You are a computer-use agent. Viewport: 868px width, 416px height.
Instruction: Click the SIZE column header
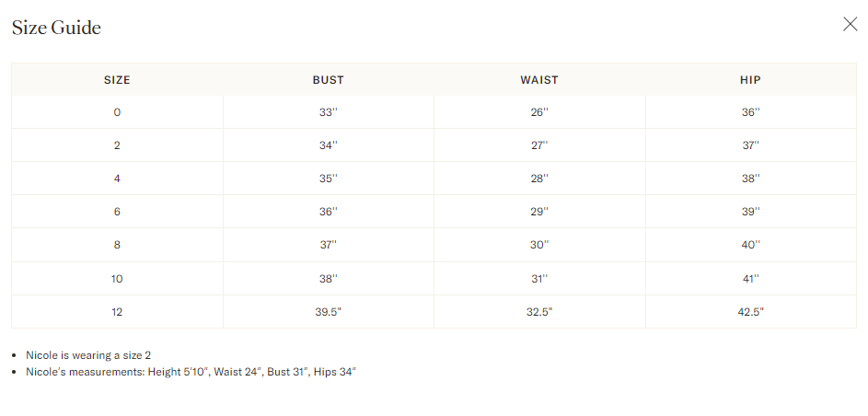[117, 80]
